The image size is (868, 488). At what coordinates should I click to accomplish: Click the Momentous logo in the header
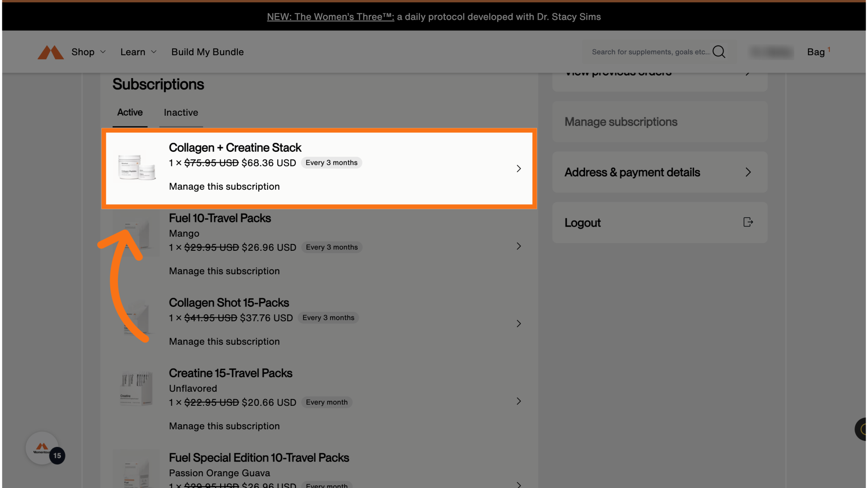[51, 52]
